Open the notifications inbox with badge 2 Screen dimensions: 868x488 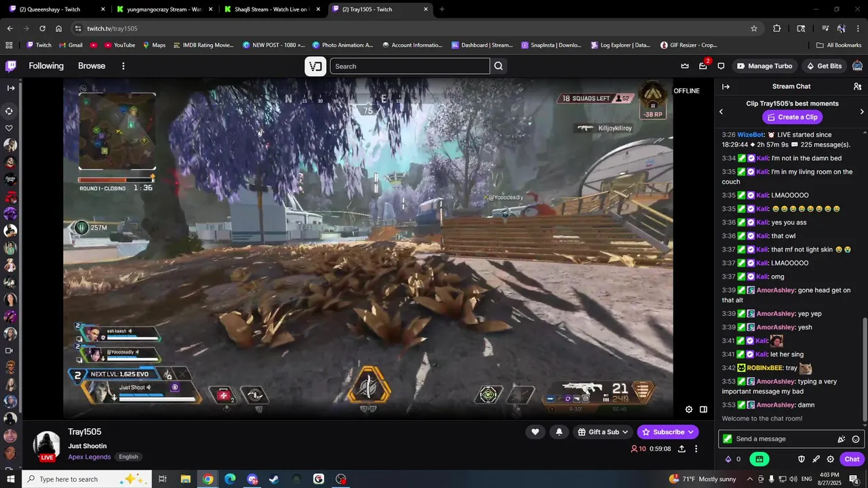[x=703, y=66]
